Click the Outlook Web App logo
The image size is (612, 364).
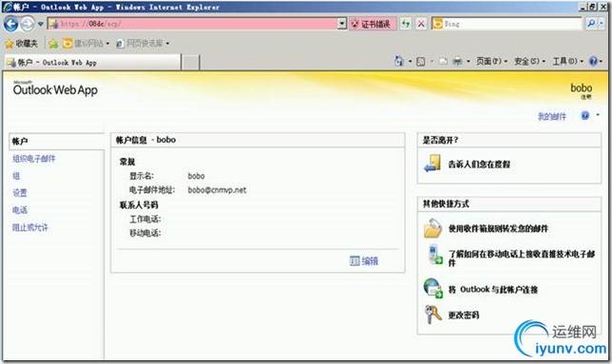(x=55, y=88)
